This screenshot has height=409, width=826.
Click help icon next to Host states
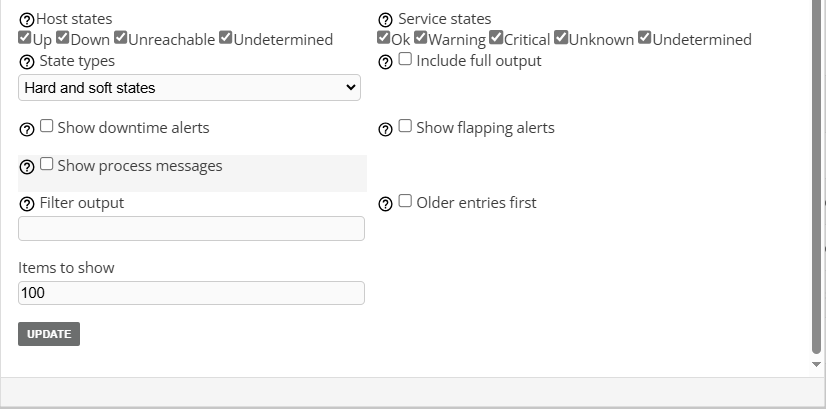click(x=27, y=20)
